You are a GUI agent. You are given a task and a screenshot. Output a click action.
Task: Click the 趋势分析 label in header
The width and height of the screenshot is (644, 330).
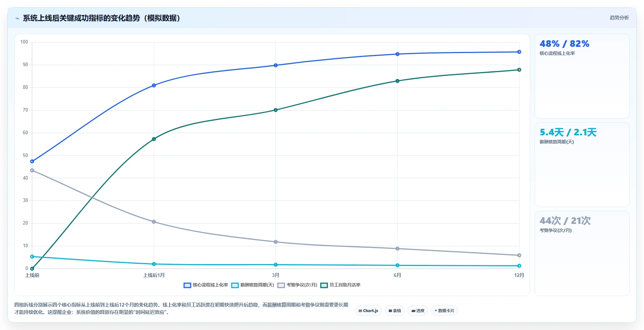619,18
